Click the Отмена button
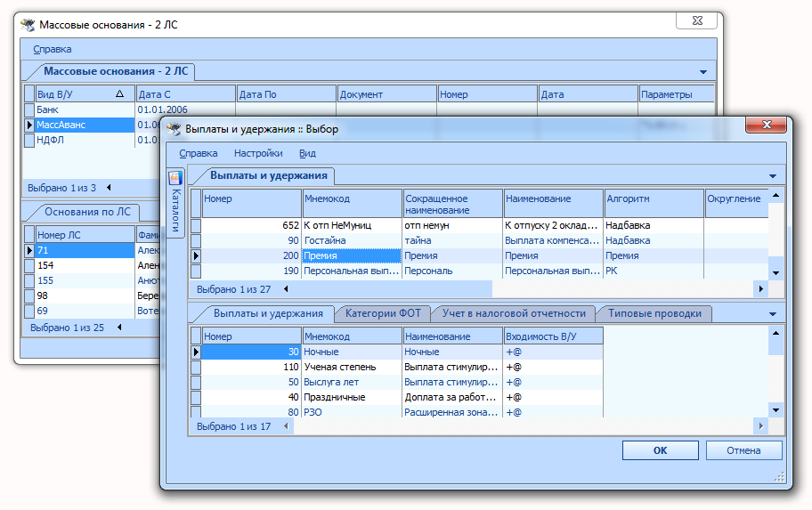The width and height of the screenshot is (812, 510). tap(743, 450)
